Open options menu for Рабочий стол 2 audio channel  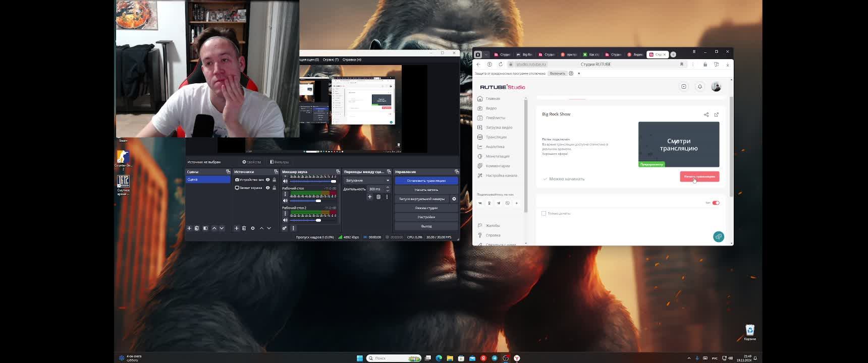[285, 214]
